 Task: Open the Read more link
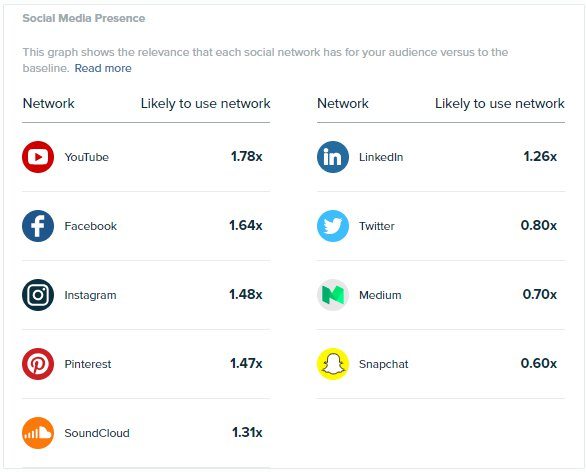103,68
